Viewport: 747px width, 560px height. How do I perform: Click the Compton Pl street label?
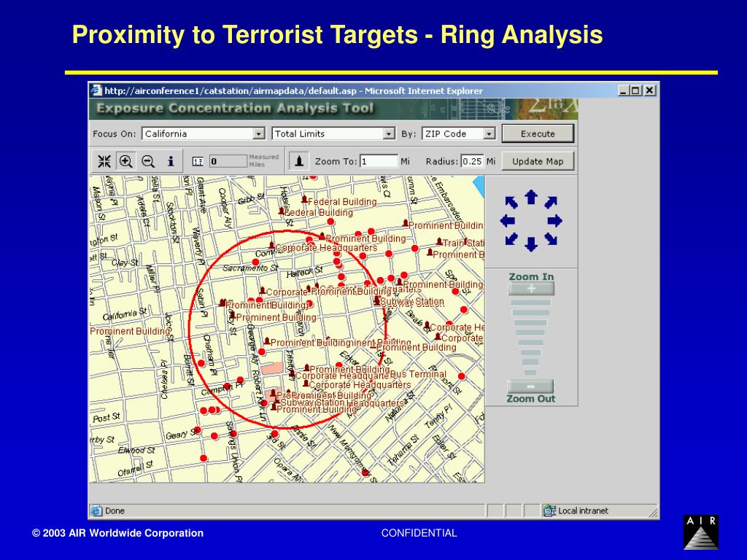222,389
